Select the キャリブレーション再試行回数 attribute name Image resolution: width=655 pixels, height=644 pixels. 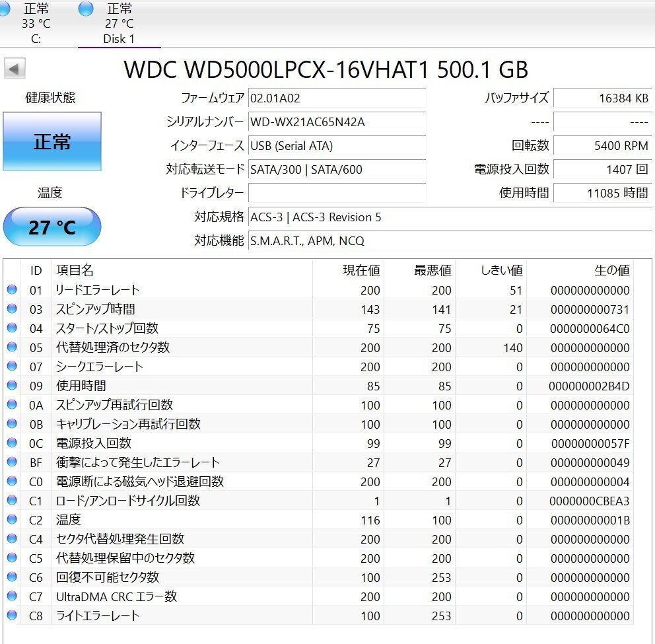[x=128, y=424]
